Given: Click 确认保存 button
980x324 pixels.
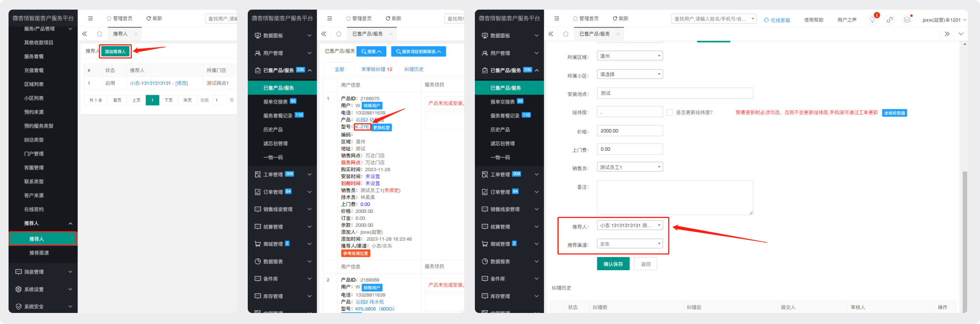Looking at the screenshot, I should click(613, 264).
